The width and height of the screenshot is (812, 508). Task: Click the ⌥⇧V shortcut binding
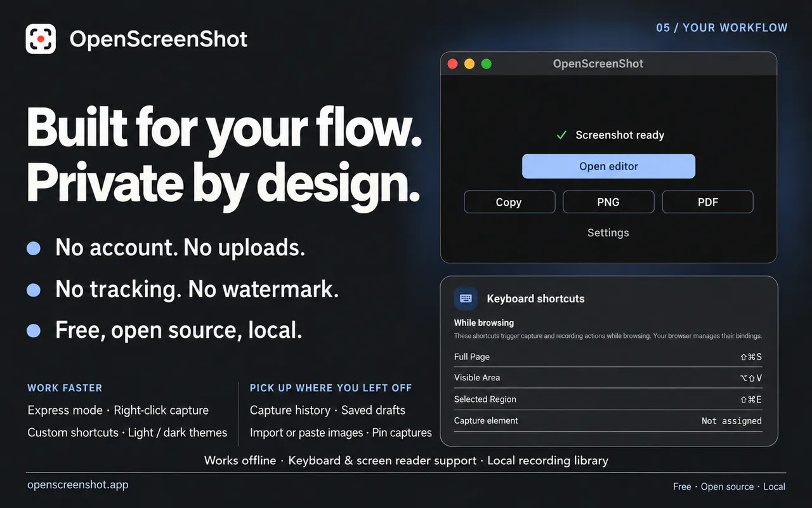click(751, 378)
